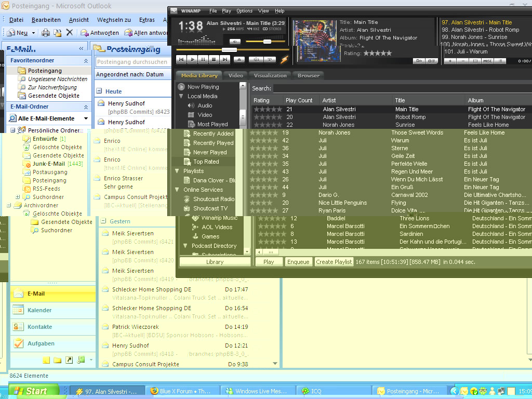The width and height of the screenshot is (532, 399).
Task: Pause playback in Winamp
Action: 203,60
